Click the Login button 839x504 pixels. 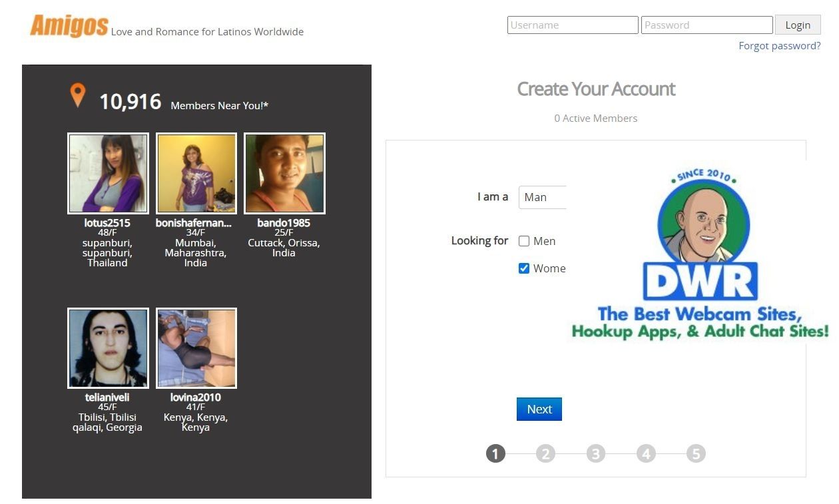797,25
